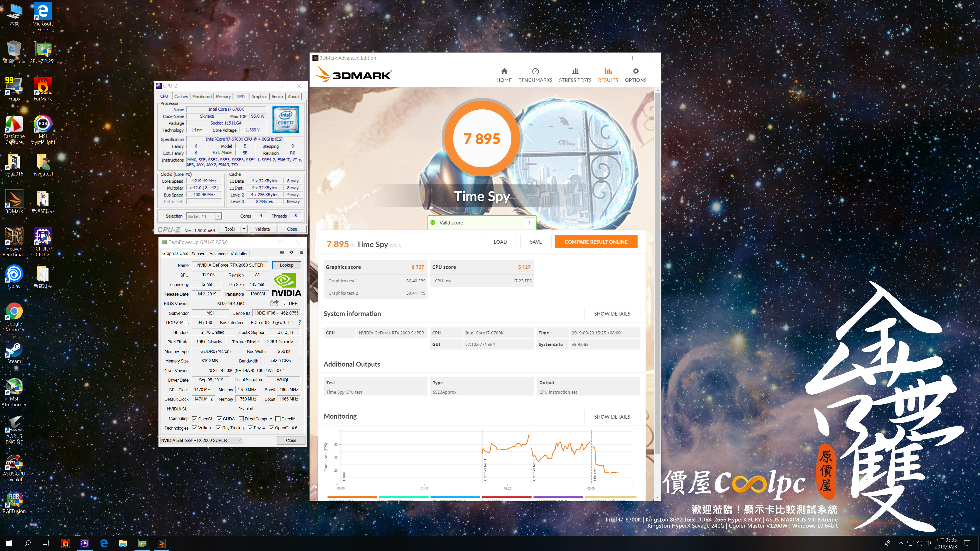Click Validate button in CPU-Z
980x551 pixels.
click(262, 229)
